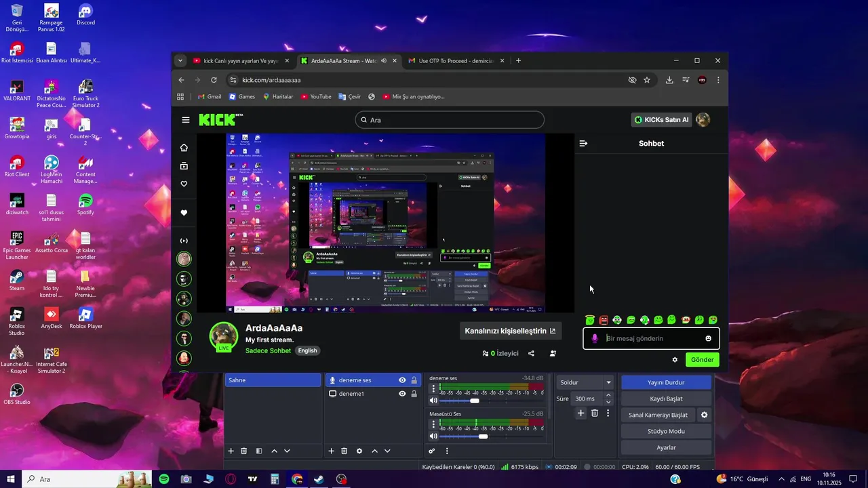Click the Kaydı Başlat button
This screenshot has height=488, width=868.
[666, 399]
